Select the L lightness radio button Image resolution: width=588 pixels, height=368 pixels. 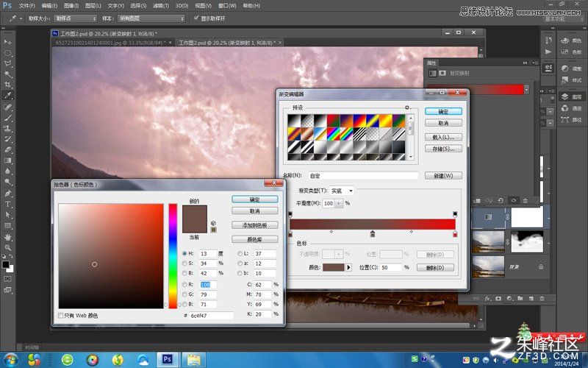(x=240, y=253)
